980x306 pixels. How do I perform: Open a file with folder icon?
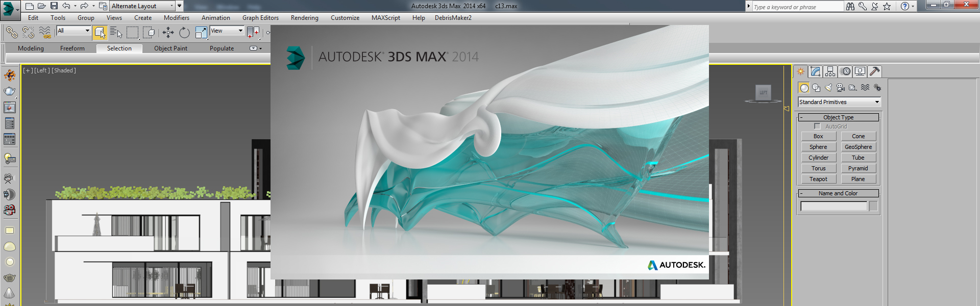(42, 6)
